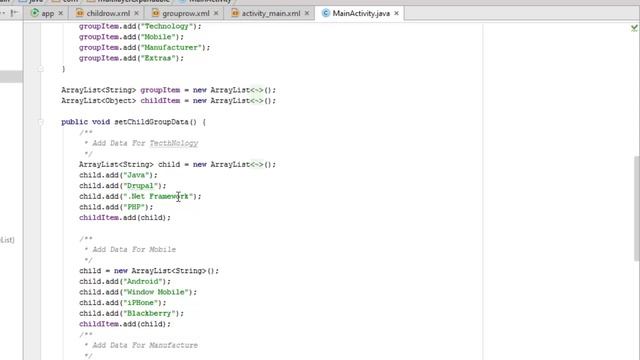Click the green inspection checkmark indicator
Screen dimensions: 640x360
point(634,28)
